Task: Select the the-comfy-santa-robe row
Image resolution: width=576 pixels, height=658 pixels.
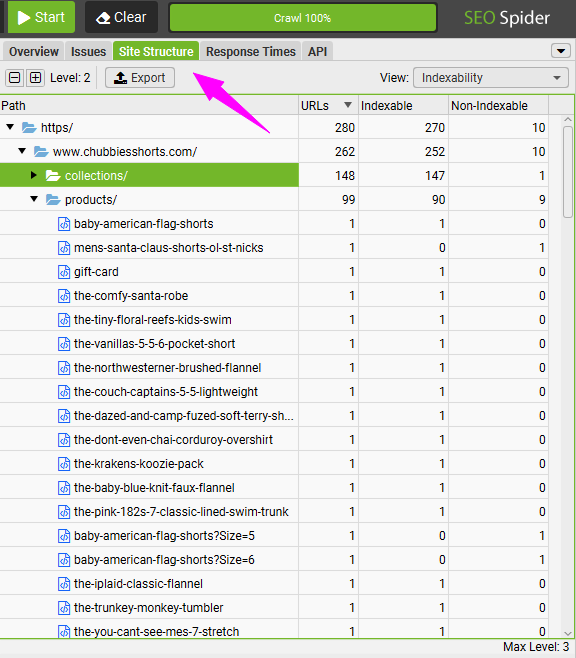Action: pyautogui.click(x=274, y=296)
